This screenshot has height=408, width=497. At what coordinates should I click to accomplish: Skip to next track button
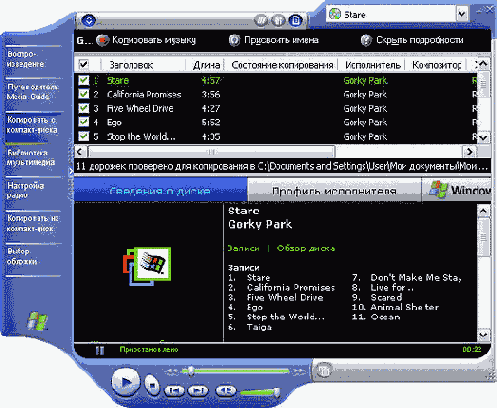[198, 390]
